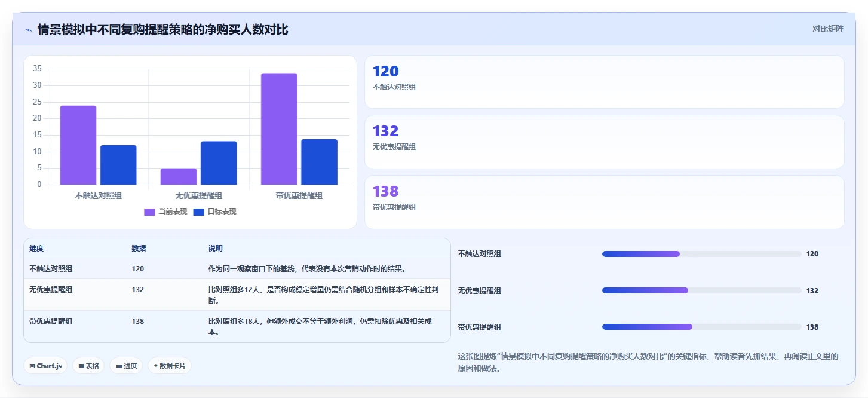Click the blue 目标表现 legend swatch
868x398 pixels.
coord(199,212)
